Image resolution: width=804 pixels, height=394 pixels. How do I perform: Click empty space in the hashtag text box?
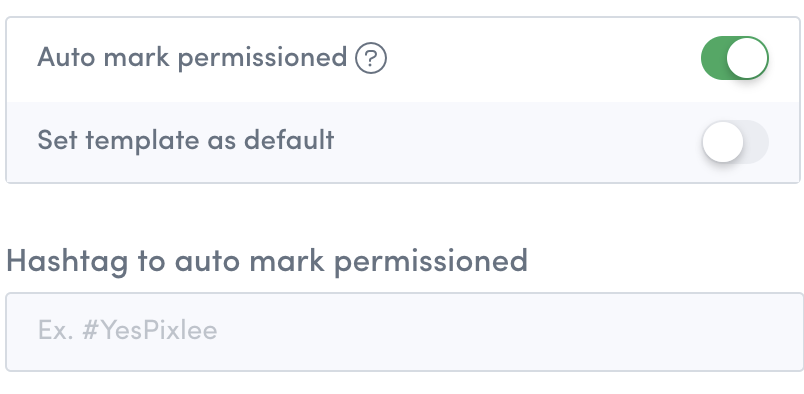point(508,332)
